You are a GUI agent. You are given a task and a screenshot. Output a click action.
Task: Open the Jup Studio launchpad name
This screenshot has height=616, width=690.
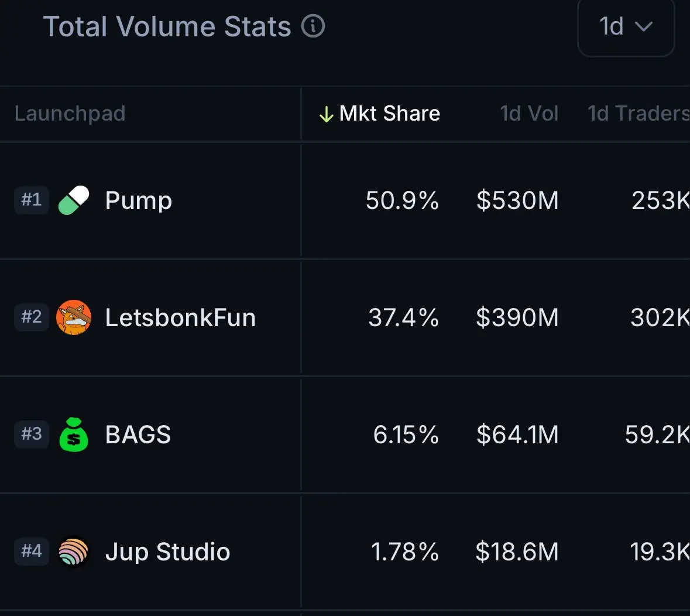point(167,552)
